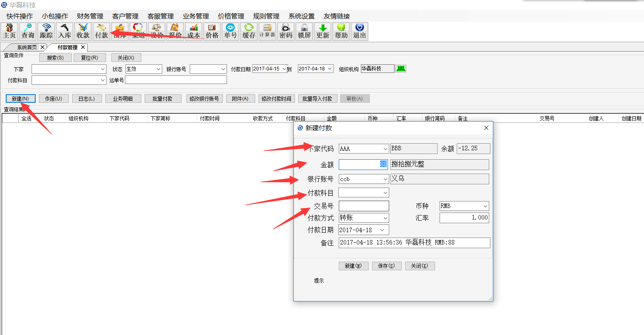
Task: Open the 币种 RMB dropdown
Action: point(485,206)
